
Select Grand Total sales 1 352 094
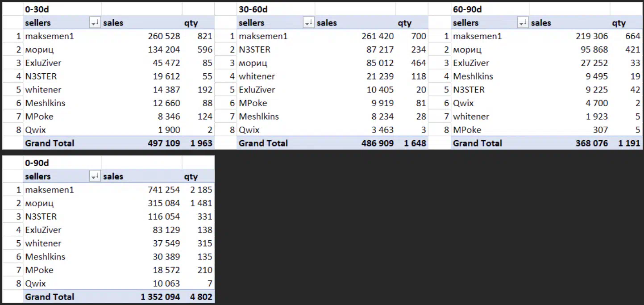161,297
